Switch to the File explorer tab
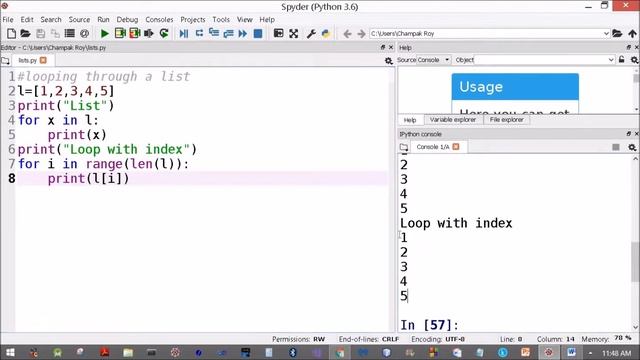Viewport: 640px width, 360px height. pos(507,120)
